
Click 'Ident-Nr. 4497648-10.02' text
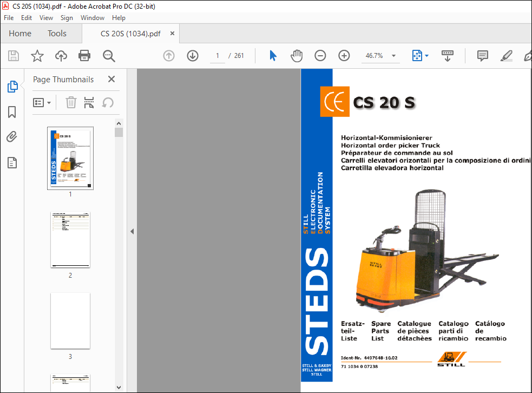369,358
